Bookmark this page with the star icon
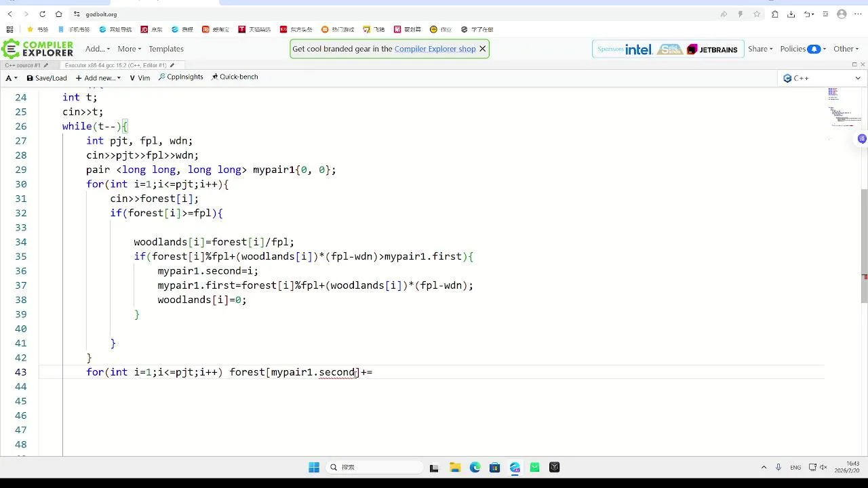Image resolution: width=868 pixels, height=488 pixels. click(x=757, y=14)
